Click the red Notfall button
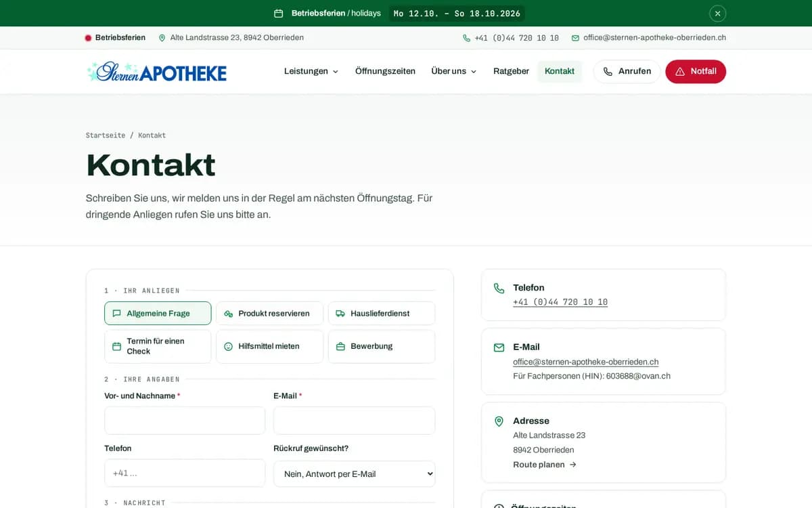This screenshot has height=508, width=812. click(696, 72)
